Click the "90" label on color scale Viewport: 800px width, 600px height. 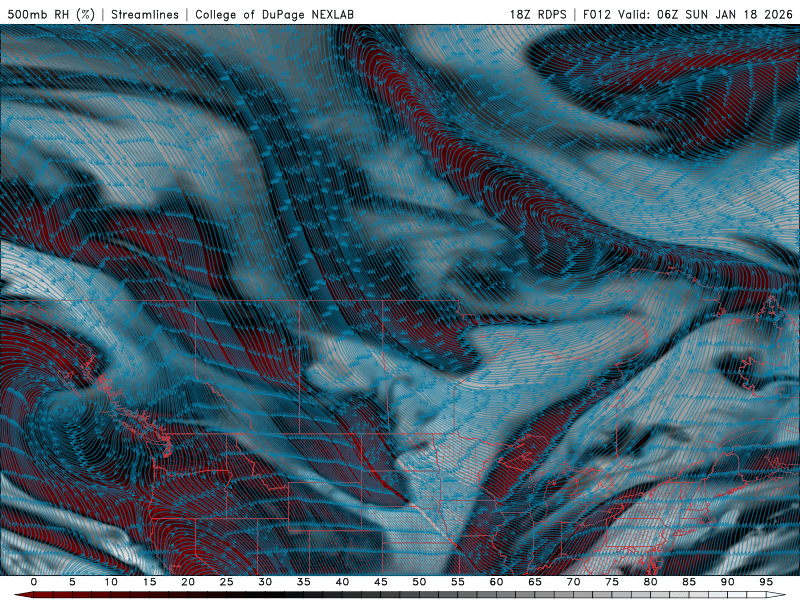[728, 582]
